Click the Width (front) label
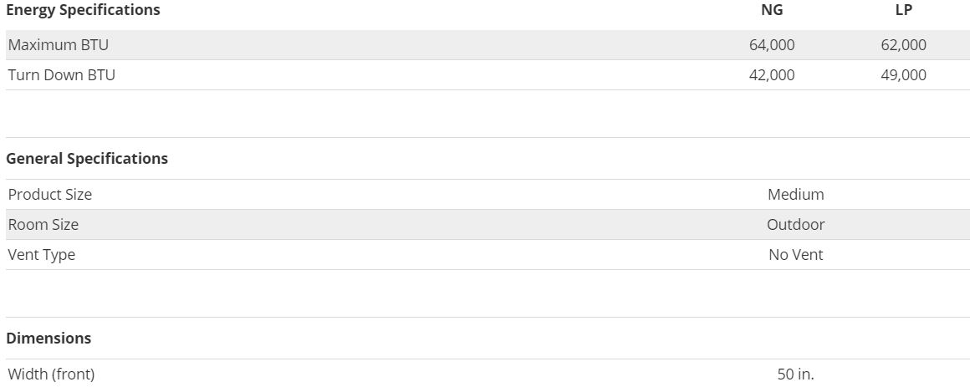The width and height of the screenshot is (980, 387). 52,374
